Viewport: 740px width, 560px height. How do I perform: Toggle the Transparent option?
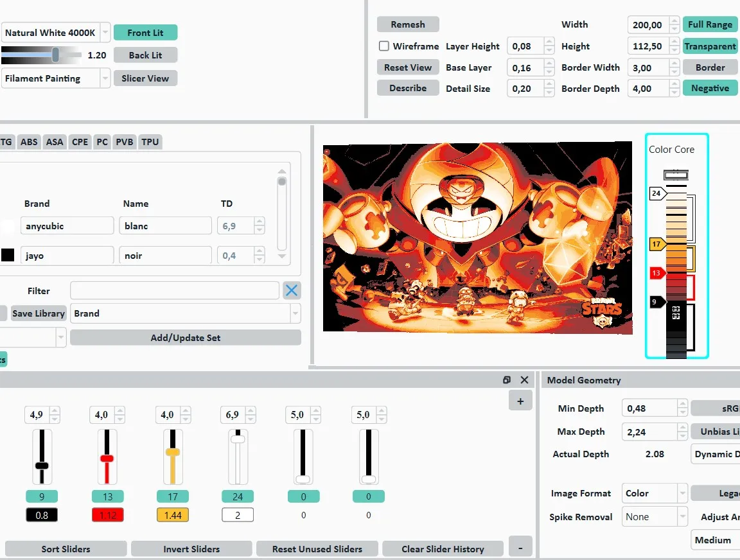pos(710,46)
